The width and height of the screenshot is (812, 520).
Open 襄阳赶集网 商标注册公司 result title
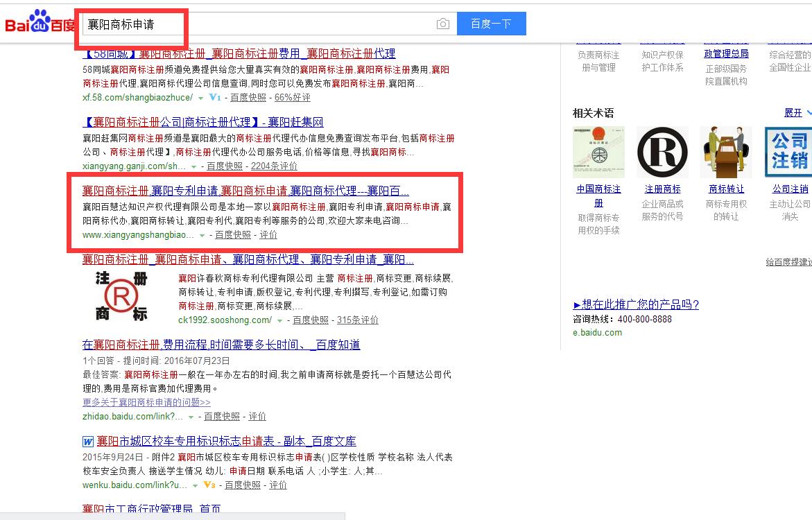pos(203,122)
